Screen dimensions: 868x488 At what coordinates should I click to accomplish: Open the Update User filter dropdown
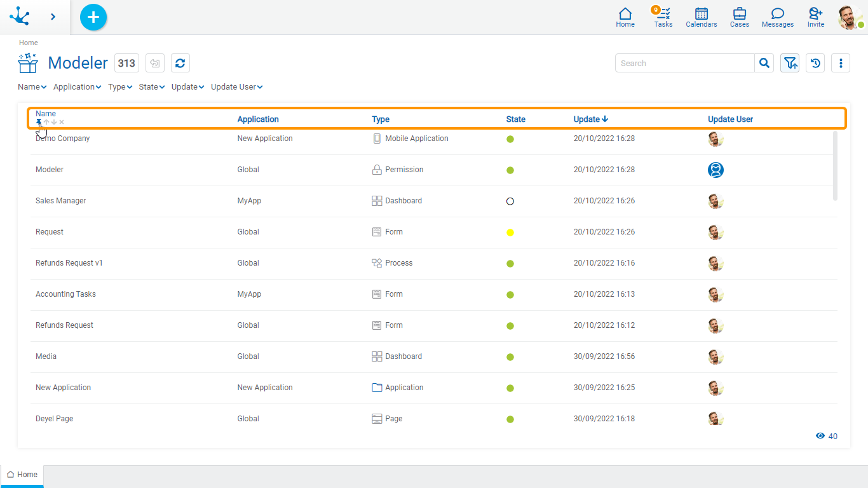[237, 87]
